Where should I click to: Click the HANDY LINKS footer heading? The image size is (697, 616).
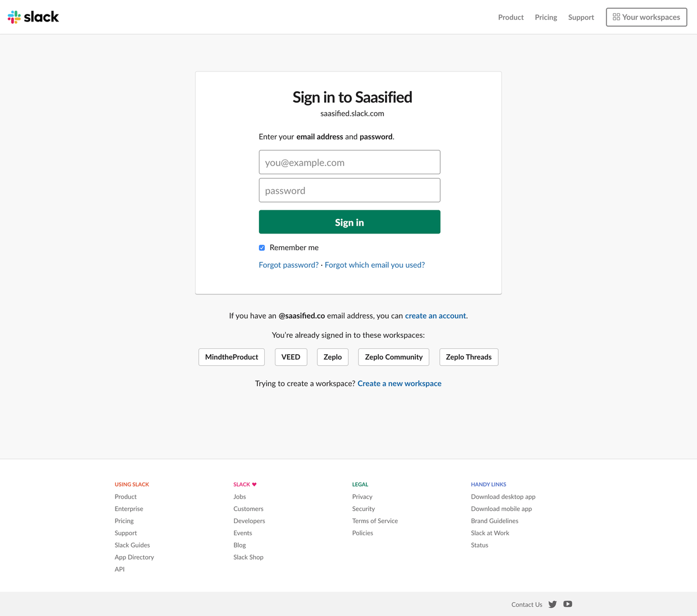[x=488, y=484]
